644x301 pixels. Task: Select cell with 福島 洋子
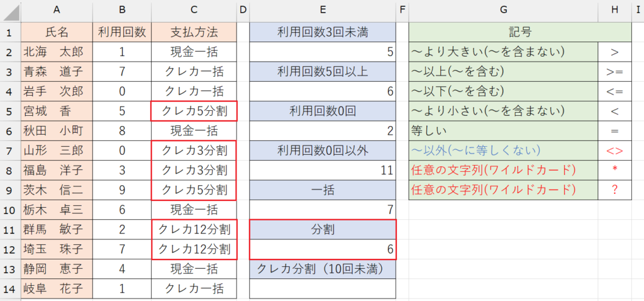57,170
